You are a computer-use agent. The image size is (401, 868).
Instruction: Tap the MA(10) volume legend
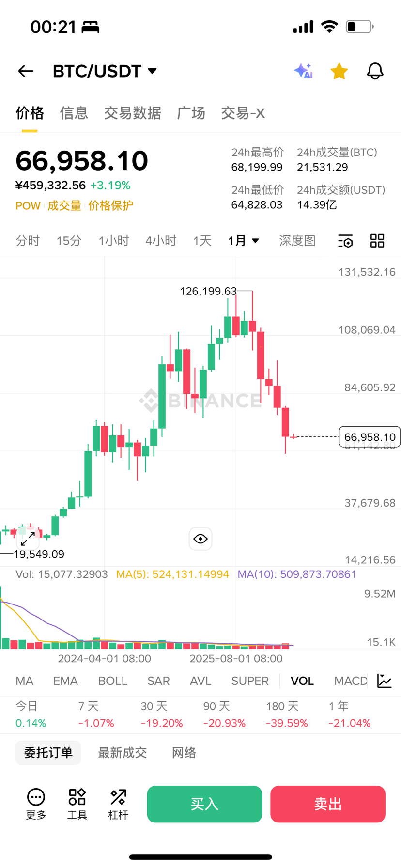[297, 574]
